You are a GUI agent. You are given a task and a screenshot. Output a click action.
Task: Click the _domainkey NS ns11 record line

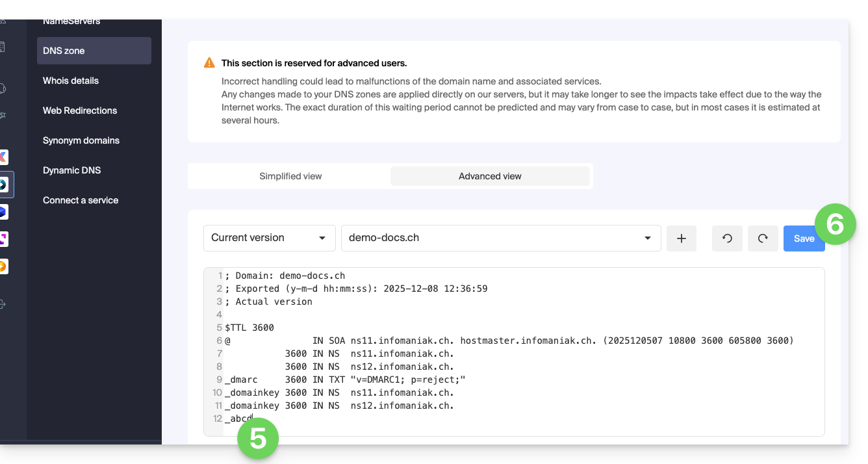coord(339,393)
